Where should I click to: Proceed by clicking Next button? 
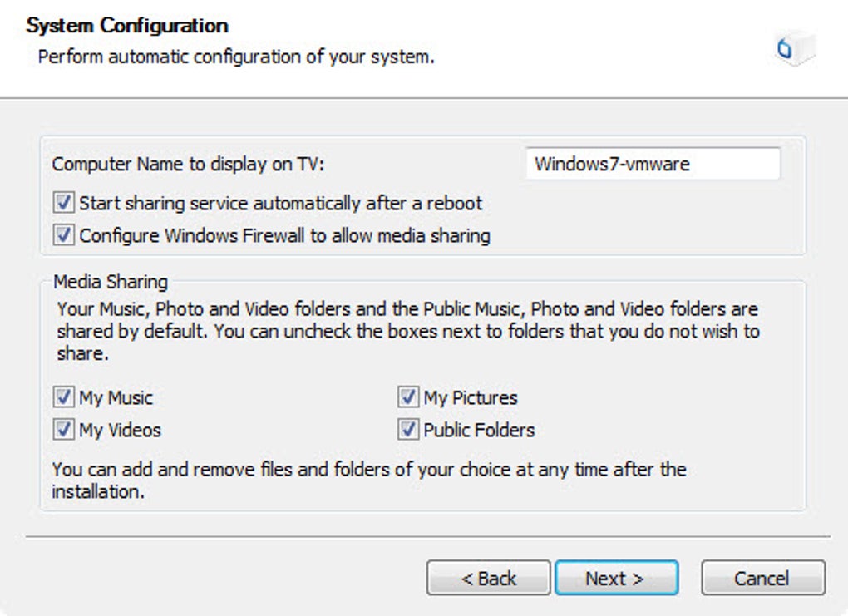pyautogui.click(x=616, y=578)
